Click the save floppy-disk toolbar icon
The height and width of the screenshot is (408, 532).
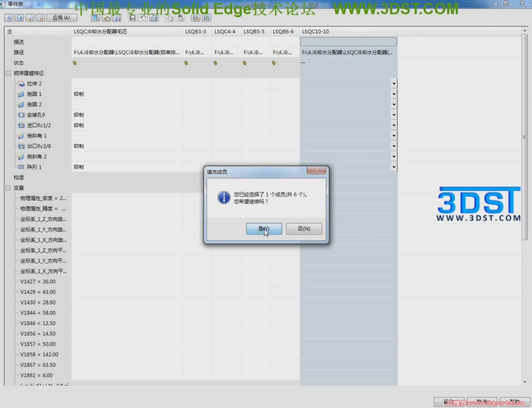133,18
